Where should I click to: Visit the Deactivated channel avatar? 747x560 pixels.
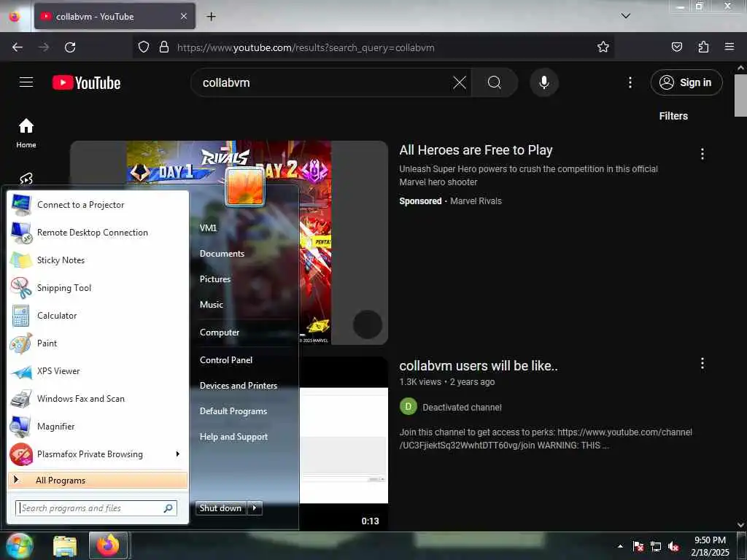408,407
